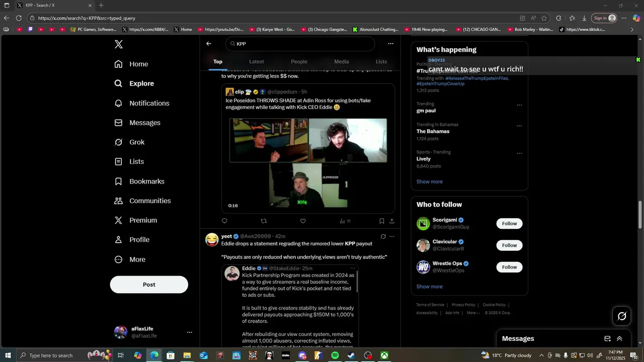
Task: Like the Ice Poseidon post
Action: pos(303,221)
